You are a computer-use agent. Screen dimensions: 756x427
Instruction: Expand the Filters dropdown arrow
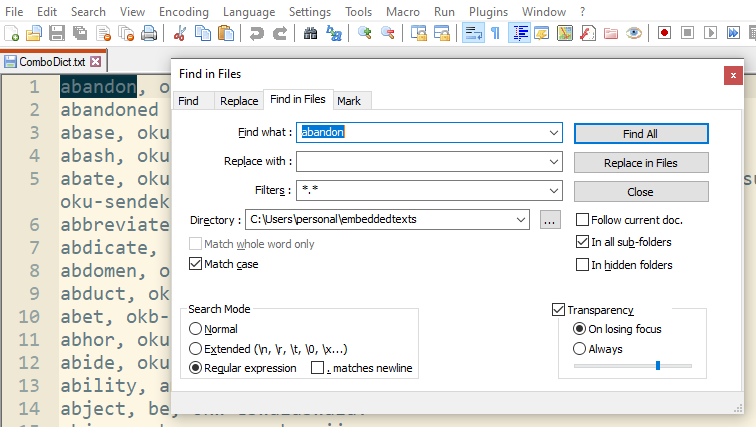(x=554, y=190)
